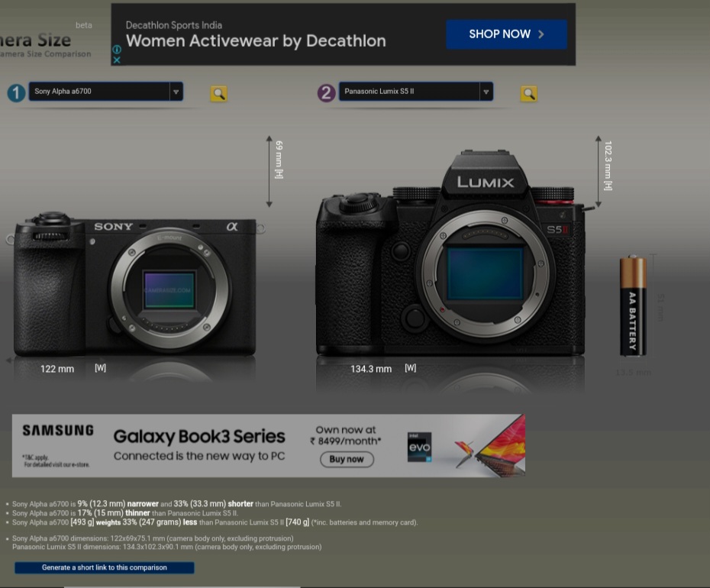Click the blue number 1 camera badge
Viewport: 710px width, 588px height.
[x=16, y=93]
